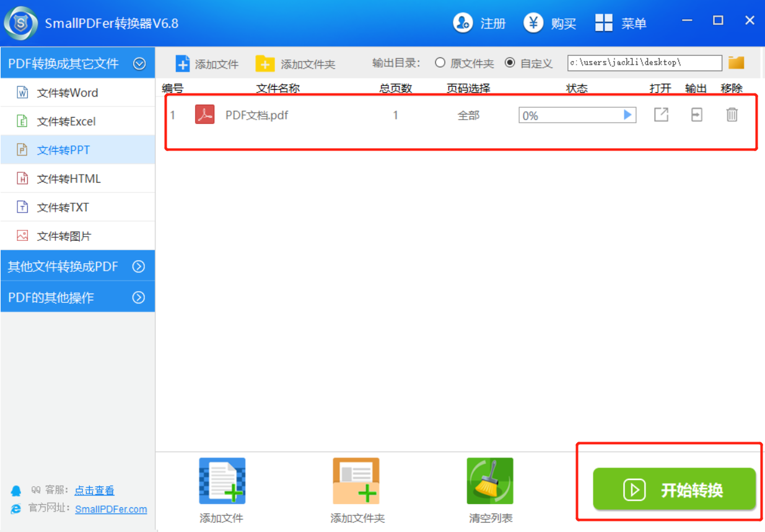Click the 清空列表 label at bottom
This screenshot has width=765, height=532.
pos(491,518)
